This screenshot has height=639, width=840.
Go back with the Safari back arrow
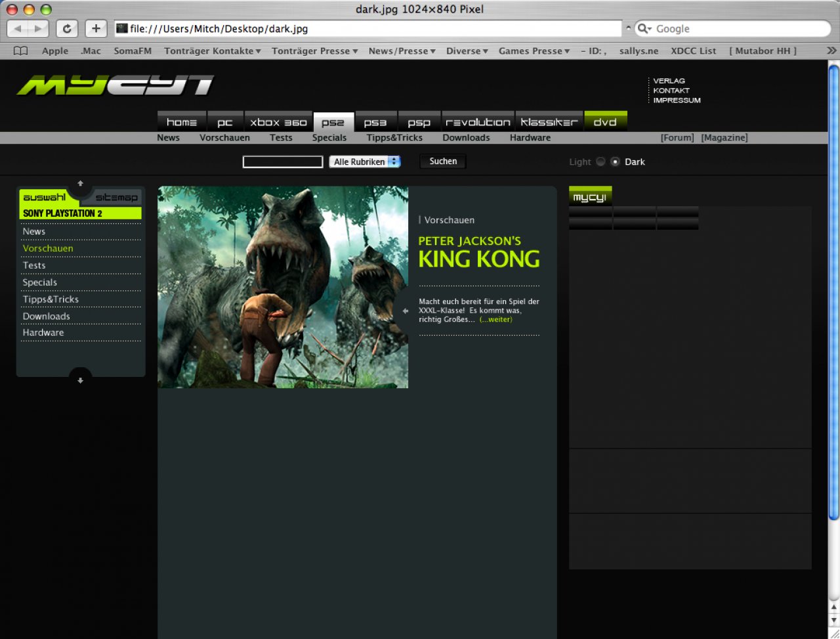[x=17, y=28]
